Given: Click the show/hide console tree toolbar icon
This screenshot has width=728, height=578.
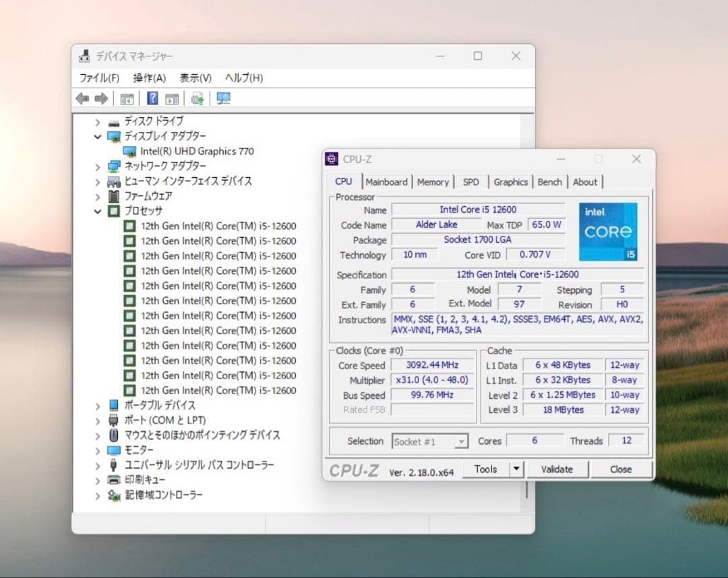Looking at the screenshot, I should (x=127, y=99).
